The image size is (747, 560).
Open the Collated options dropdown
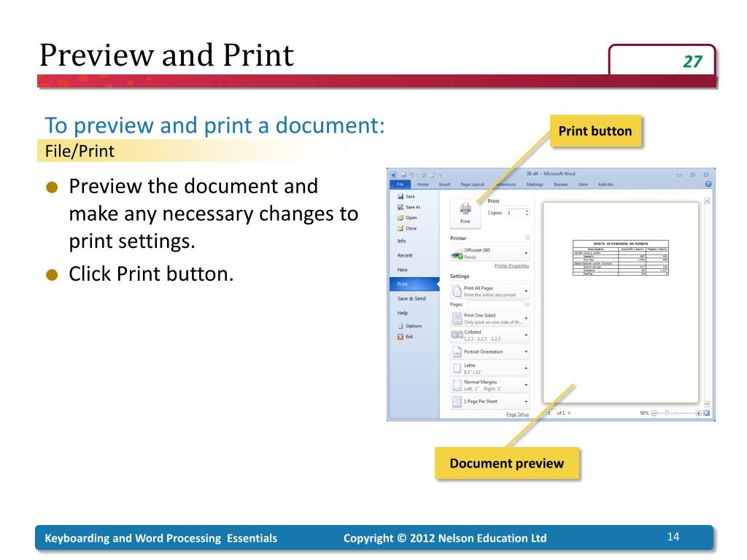point(489,335)
